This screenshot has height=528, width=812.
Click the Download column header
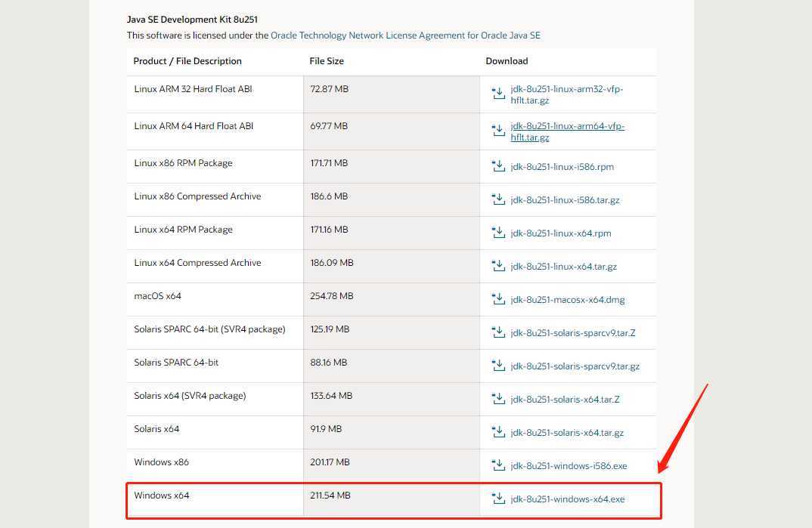[507, 61]
